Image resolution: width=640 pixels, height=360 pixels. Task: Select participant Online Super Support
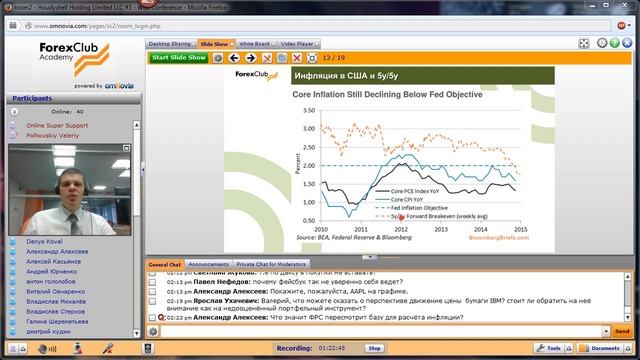[x=57, y=125]
